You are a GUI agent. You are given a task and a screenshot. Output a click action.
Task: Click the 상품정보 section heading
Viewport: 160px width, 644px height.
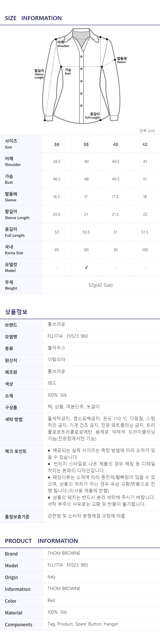pyautogui.click(x=16, y=312)
